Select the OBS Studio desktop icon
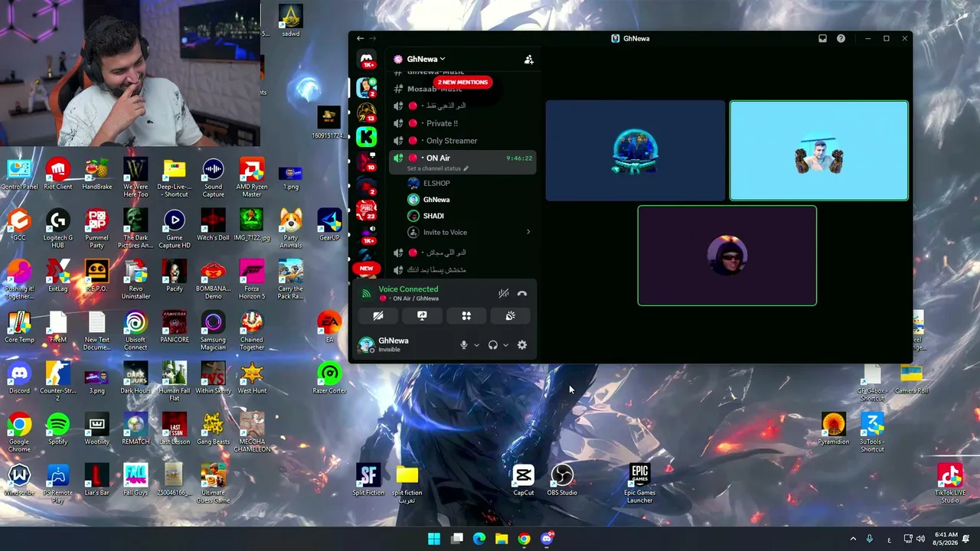This screenshot has height=551, width=980. coord(562,481)
